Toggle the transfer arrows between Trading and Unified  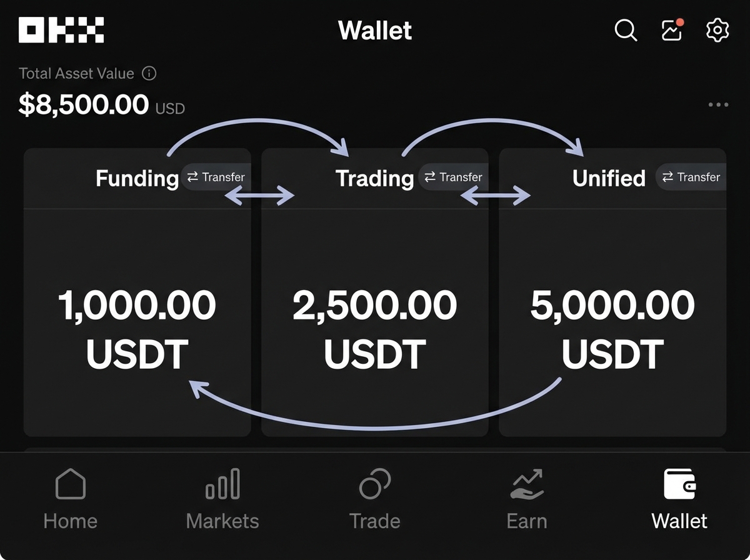coord(497,196)
